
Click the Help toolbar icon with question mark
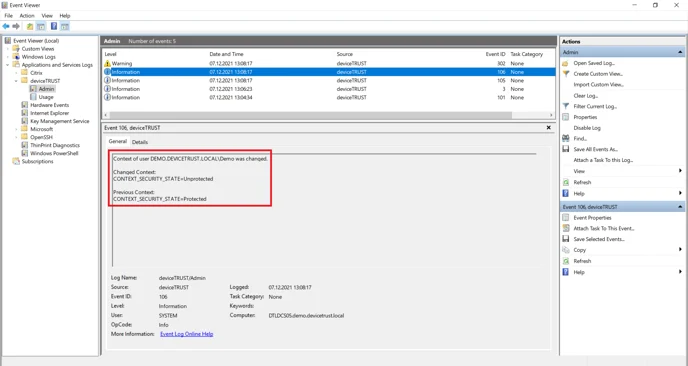pyautogui.click(x=54, y=26)
